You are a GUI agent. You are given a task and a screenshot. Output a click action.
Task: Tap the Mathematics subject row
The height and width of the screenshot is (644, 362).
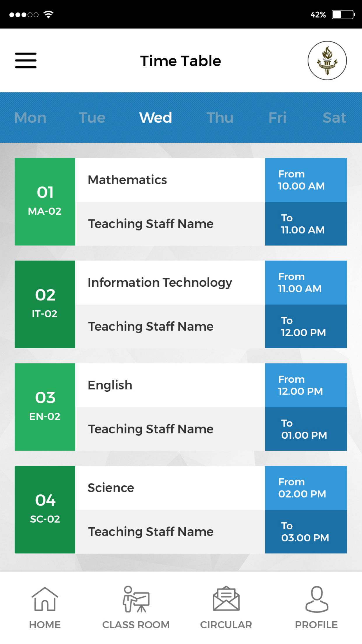[x=170, y=180]
